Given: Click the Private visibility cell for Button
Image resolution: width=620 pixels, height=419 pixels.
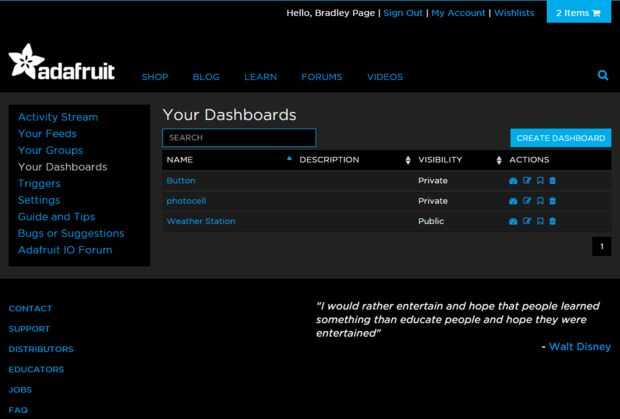Looking at the screenshot, I should pos(433,180).
